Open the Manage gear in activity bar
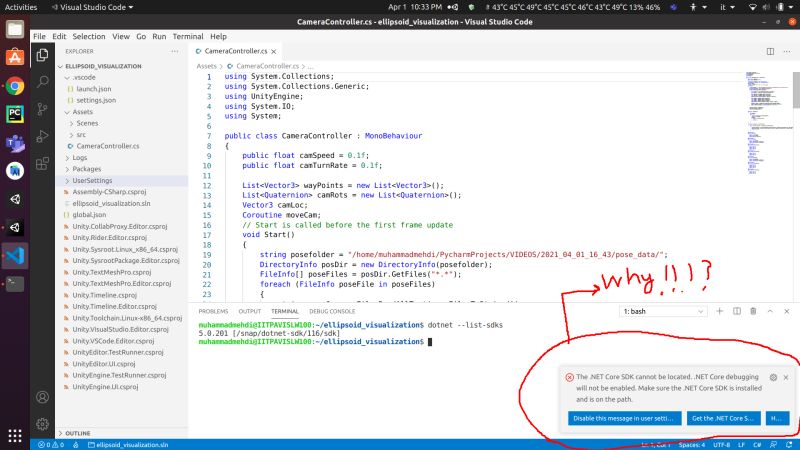 (42, 424)
